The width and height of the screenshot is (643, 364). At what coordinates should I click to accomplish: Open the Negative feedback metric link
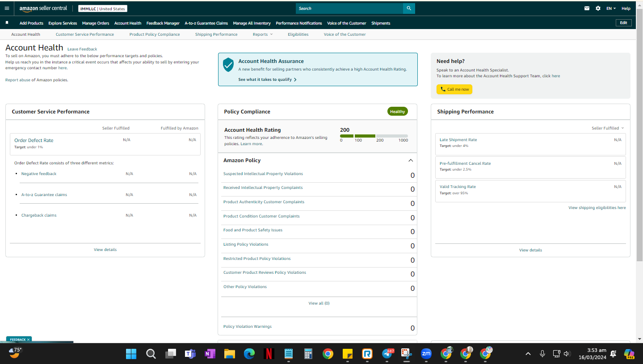click(x=39, y=174)
